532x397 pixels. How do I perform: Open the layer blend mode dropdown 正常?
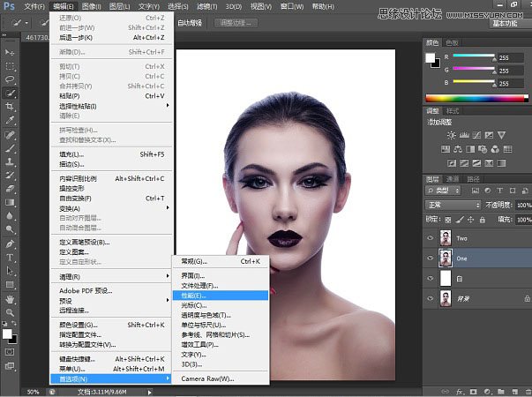pos(453,205)
